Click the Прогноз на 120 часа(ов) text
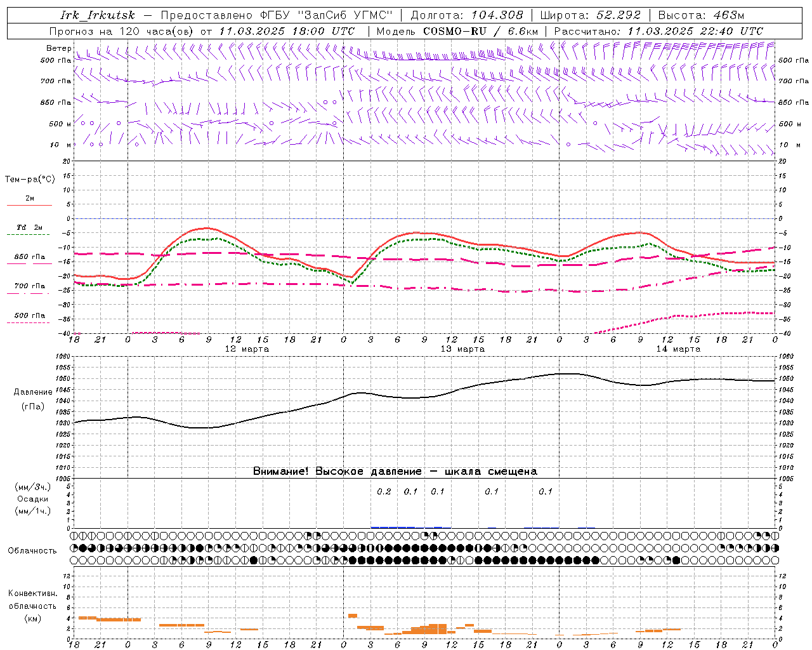 click(122, 31)
